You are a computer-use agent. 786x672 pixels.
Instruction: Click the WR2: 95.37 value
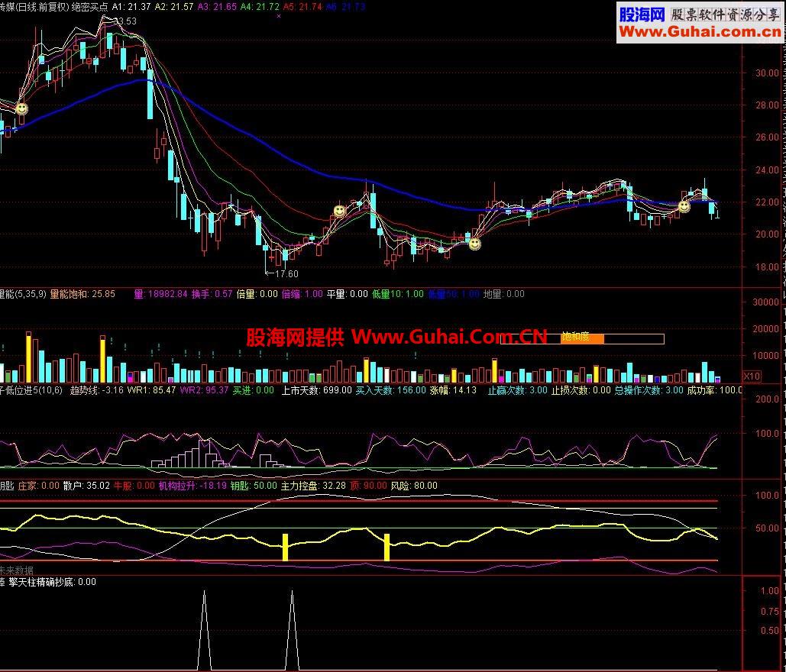[x=204, y=390]
